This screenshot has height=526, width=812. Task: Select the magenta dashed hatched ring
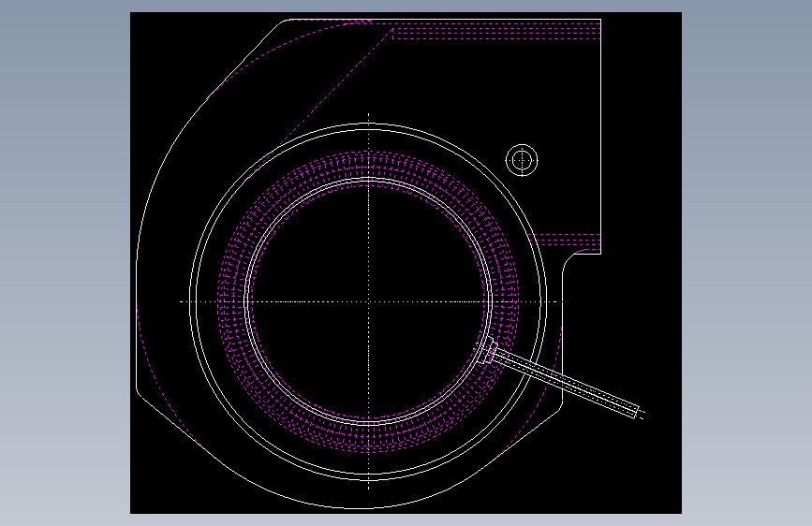point(368,301)
